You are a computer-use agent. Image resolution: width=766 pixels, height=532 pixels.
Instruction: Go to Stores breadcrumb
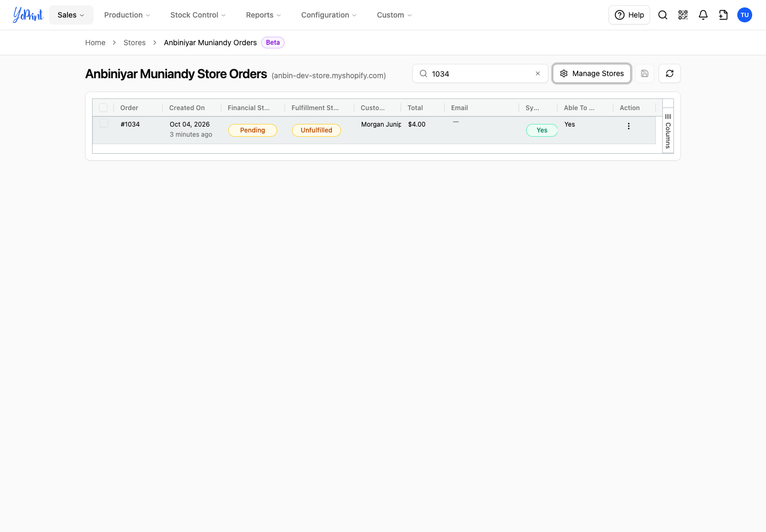135,43
